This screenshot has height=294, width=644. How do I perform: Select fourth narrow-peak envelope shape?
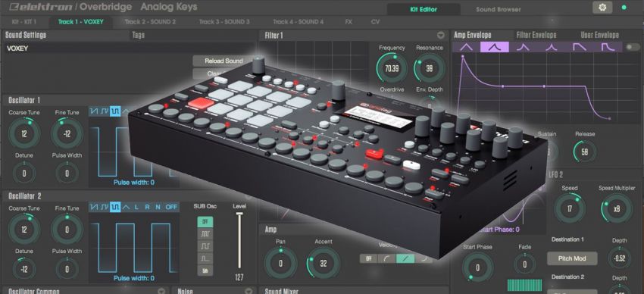click(x=551, y=47)
